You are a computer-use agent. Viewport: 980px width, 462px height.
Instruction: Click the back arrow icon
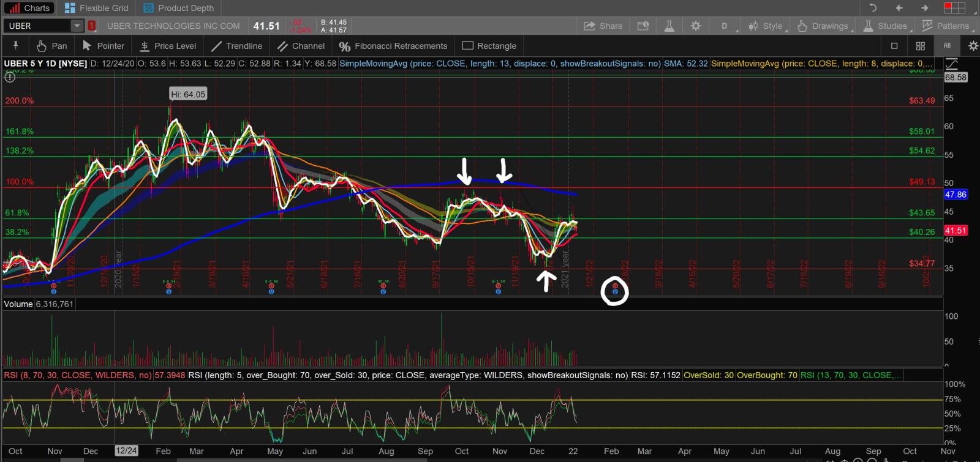point(899,8)
